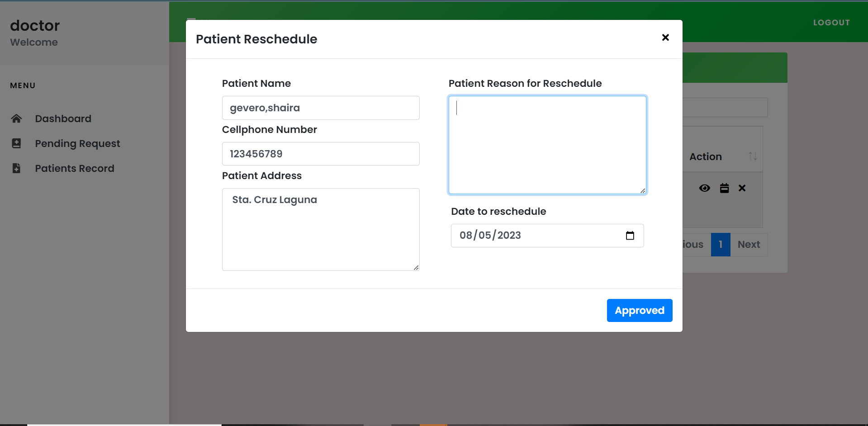The width and height of the screenshot is (868, 426).
Task: Focus the Patient Reason for Reschedule textarea
Action: point(547,145)
